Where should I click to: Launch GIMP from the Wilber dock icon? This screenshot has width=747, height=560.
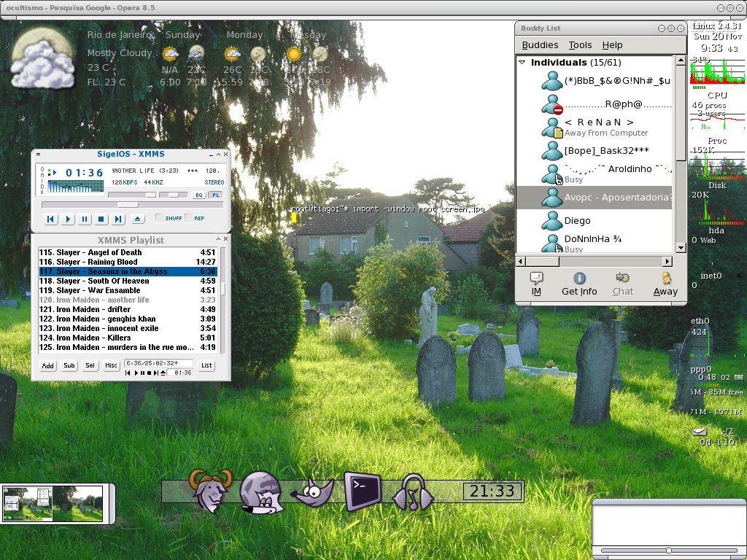pyautogui.click(x=312, y=492)
